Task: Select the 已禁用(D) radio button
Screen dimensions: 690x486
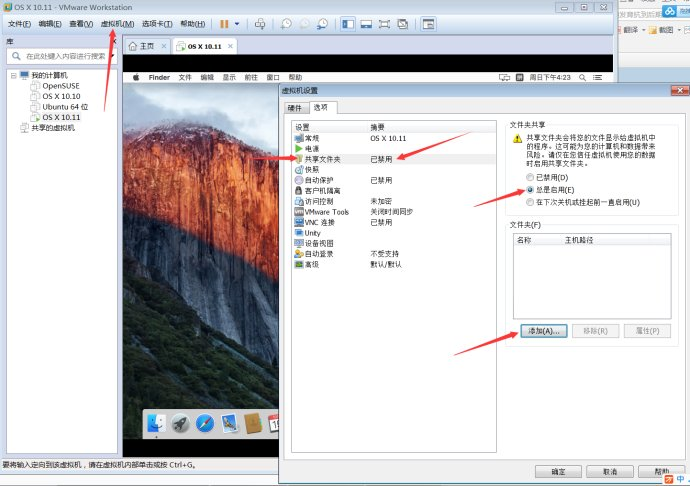Action: 530,177
